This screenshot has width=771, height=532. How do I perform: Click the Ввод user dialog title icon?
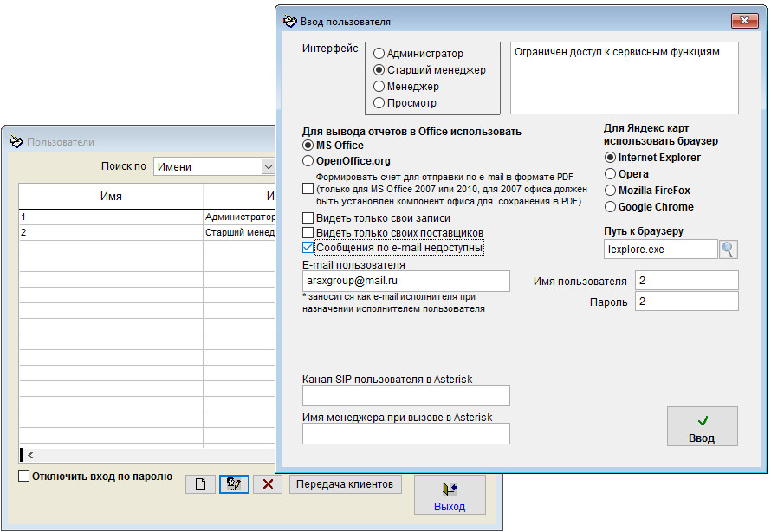290,21
